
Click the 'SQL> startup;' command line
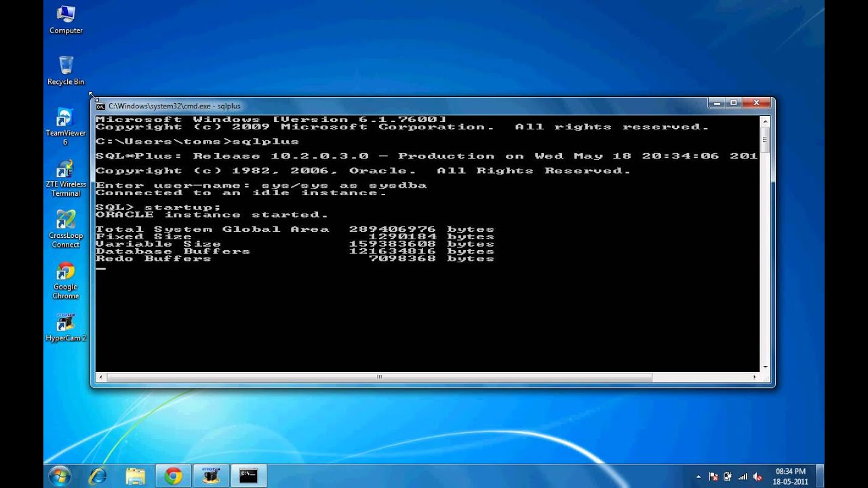159,207
